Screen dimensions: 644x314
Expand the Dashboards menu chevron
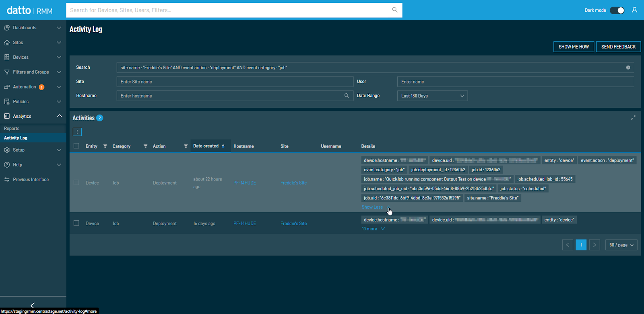coord(59,28)
